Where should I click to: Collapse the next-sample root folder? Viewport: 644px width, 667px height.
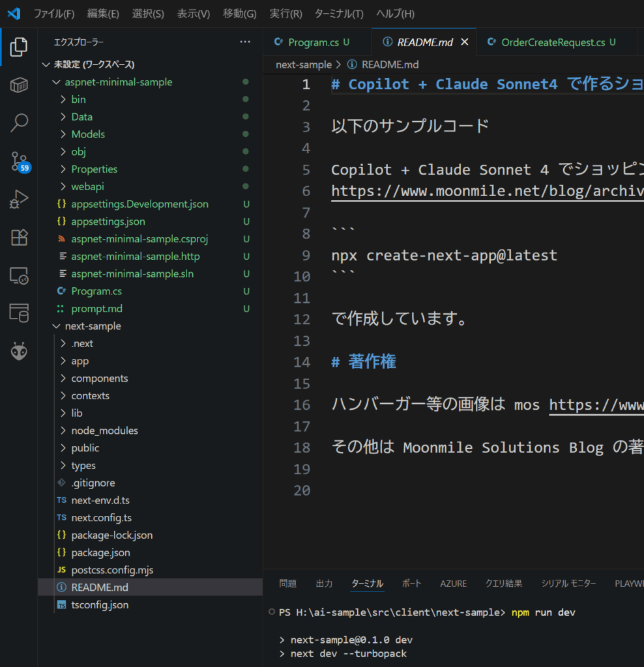pos(93,326)
